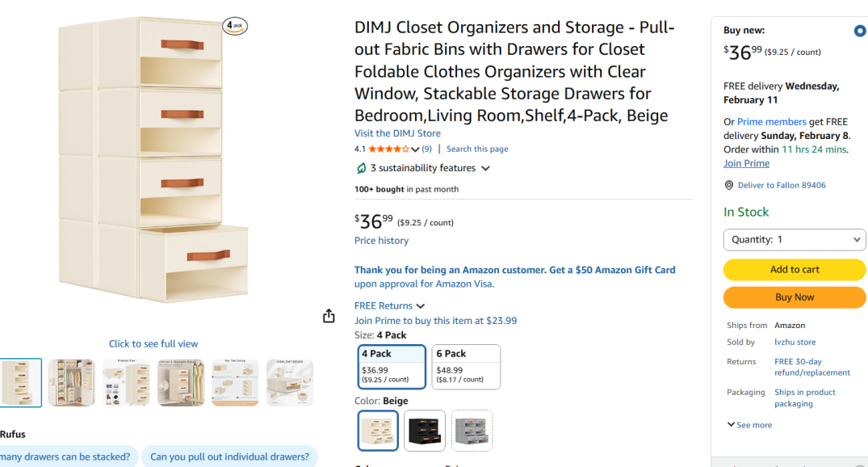Open the Visit the DIMJ Store link

[x=397, y=133]
